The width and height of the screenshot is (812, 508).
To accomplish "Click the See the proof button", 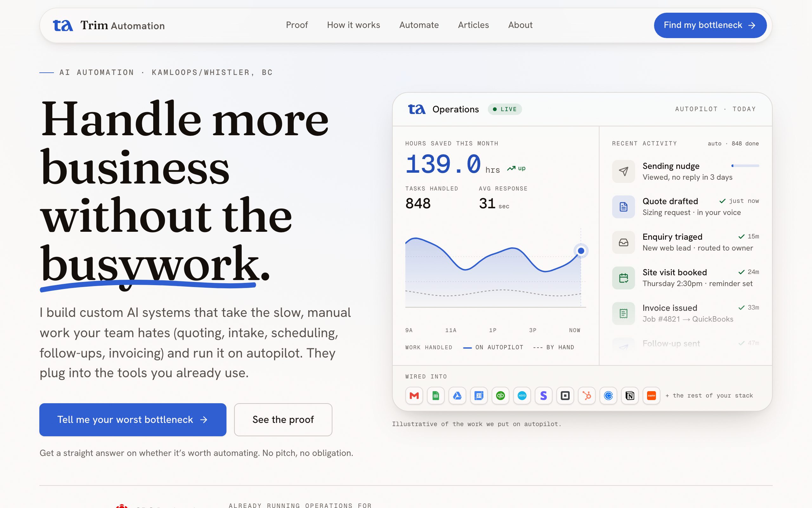I will pyautogui.click(x=283, y=420).
